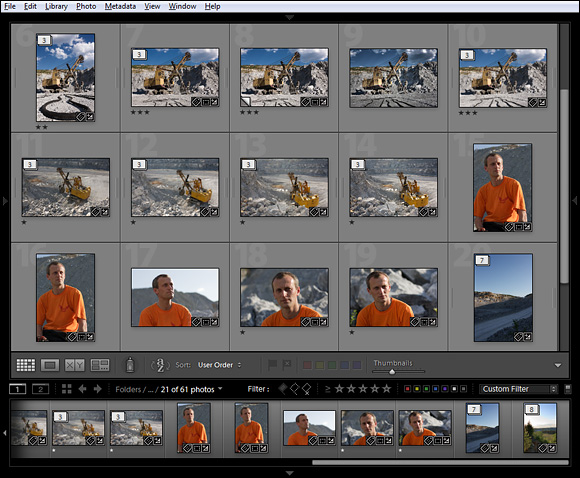Open Compare view with the XY icon

click(74, 365)
